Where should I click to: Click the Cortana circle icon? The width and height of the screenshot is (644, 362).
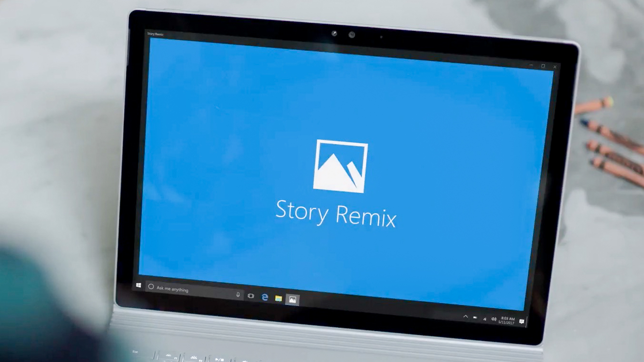click(151, 287)
